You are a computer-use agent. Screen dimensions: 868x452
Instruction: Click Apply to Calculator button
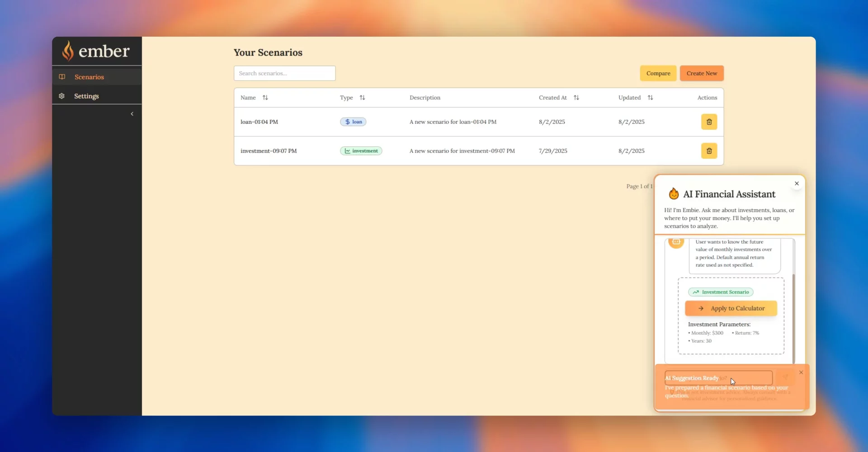[731, 308]
